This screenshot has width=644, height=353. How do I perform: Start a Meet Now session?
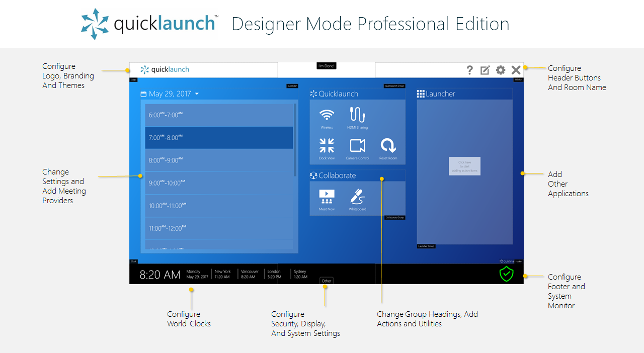click(x=327, y=200)
